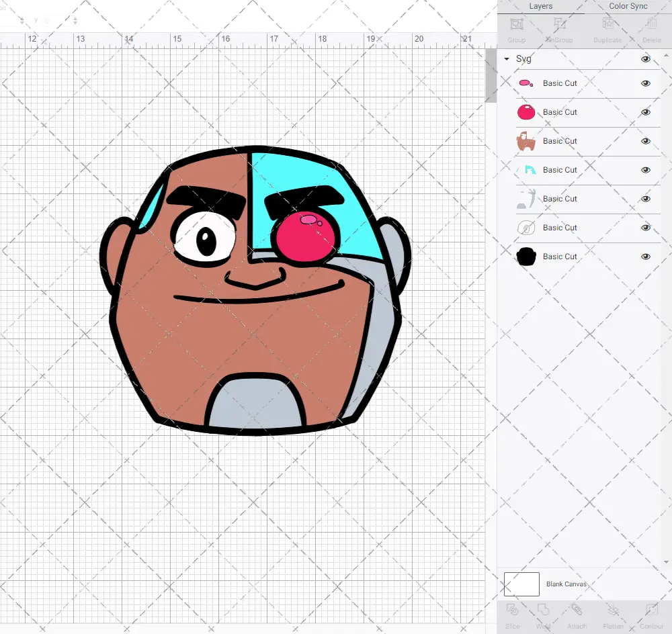Select the black silhouette layer thumbnail
This screenshot has height=634, width=672.
(526, 257)
